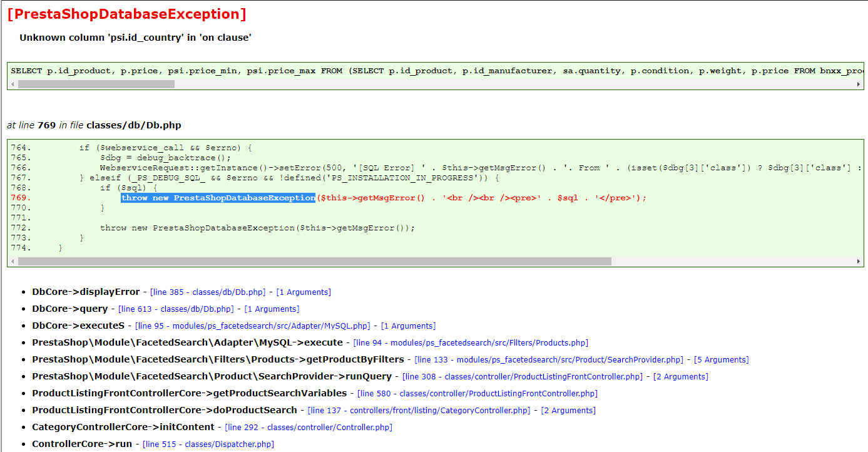Click the SQL query scrollbar right arrow
This screenshot has width=868, height=452.
tap(858, 84)
